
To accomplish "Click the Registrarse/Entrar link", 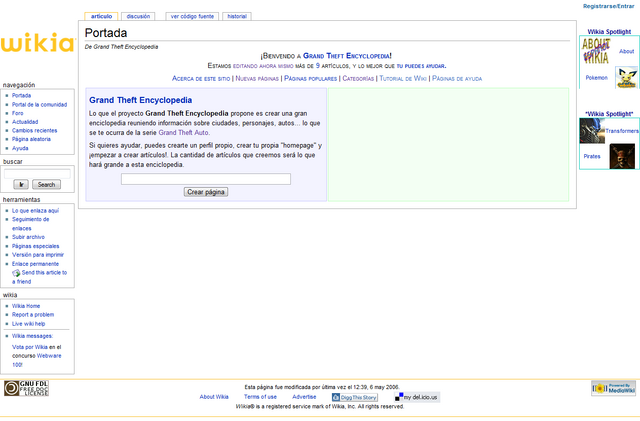I will coord(608,6).
